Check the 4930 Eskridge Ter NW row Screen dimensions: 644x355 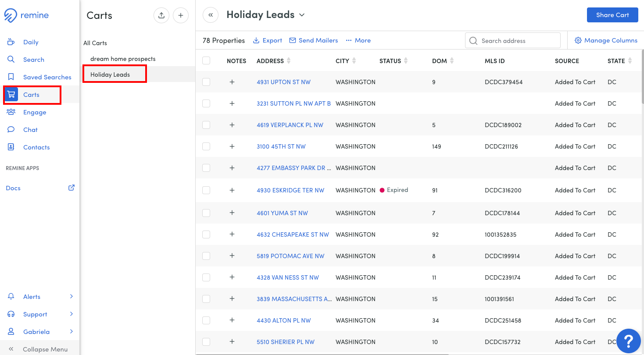pos(206,190)
